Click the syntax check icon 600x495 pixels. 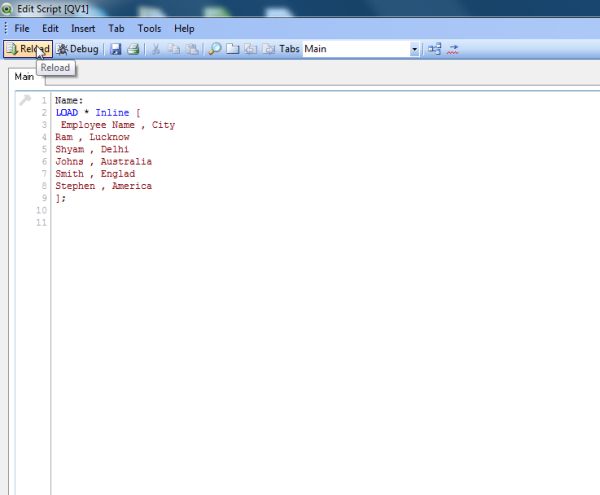tap(453, 49)
